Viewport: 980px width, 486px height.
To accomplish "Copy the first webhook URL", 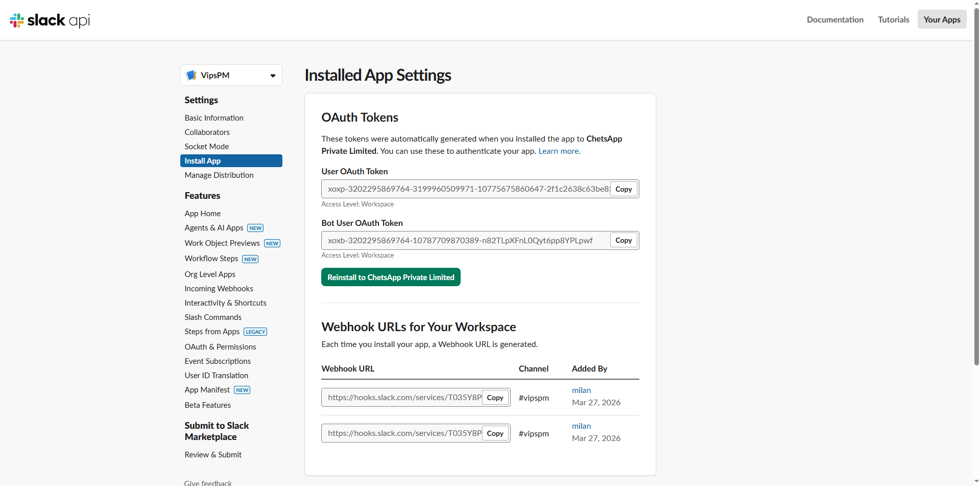I will (x=495, y=398).
